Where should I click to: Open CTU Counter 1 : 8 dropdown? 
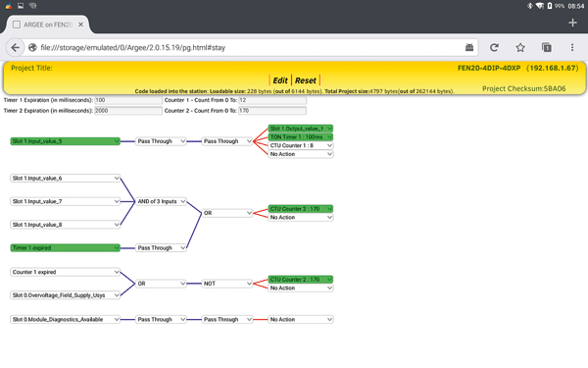click(x=301, y=145)
